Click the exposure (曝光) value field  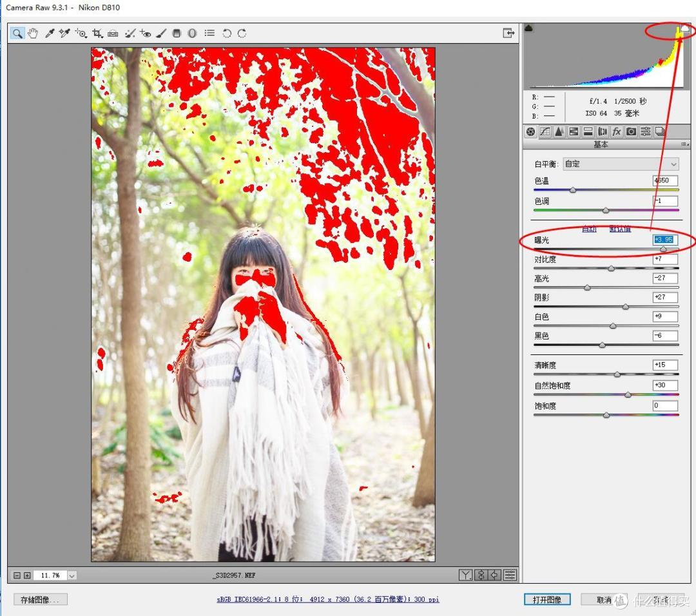tap(665, 240)
